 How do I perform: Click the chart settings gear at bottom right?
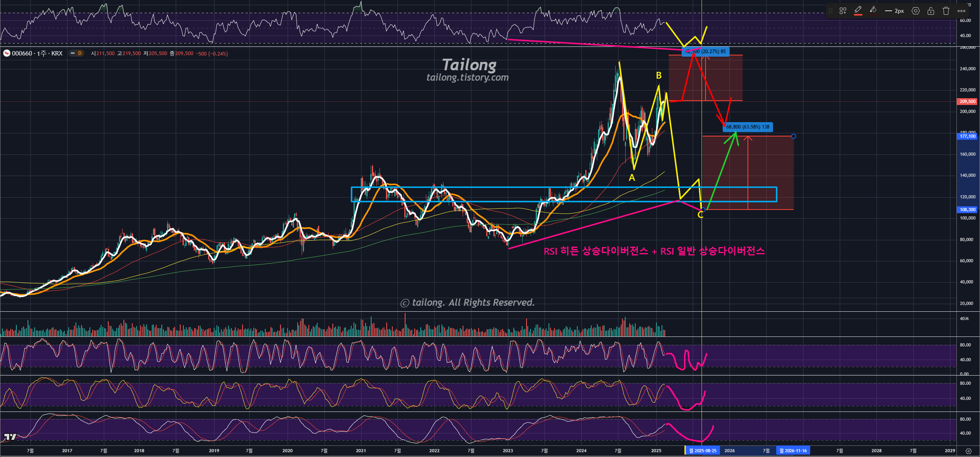tap(968, 451)
